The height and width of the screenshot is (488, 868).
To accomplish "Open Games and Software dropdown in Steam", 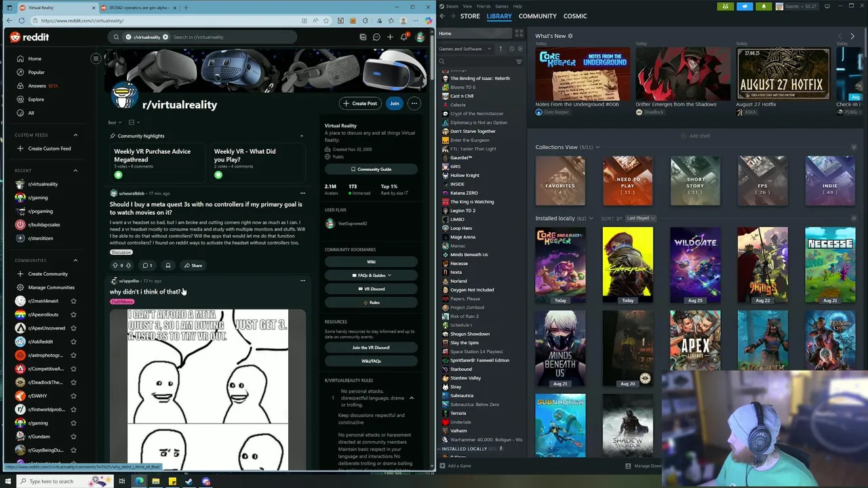I will pos(466,49).
